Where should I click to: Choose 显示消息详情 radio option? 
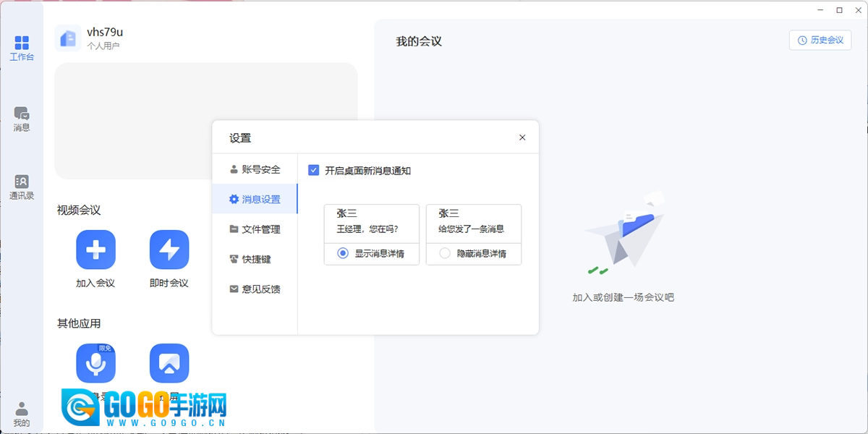(x=343, y=253)
